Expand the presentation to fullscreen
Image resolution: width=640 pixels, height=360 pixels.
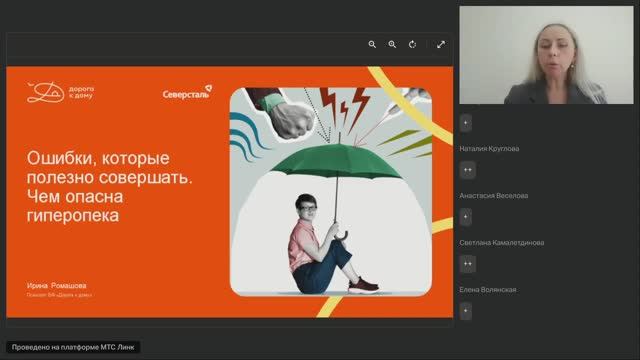(x=441, y=44)
